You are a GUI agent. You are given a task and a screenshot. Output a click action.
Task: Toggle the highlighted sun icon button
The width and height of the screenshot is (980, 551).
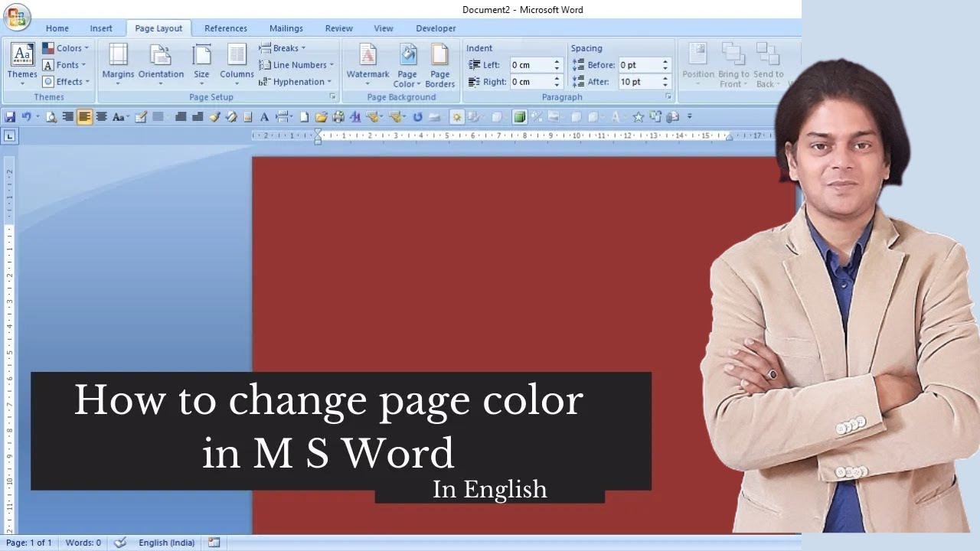457,117
